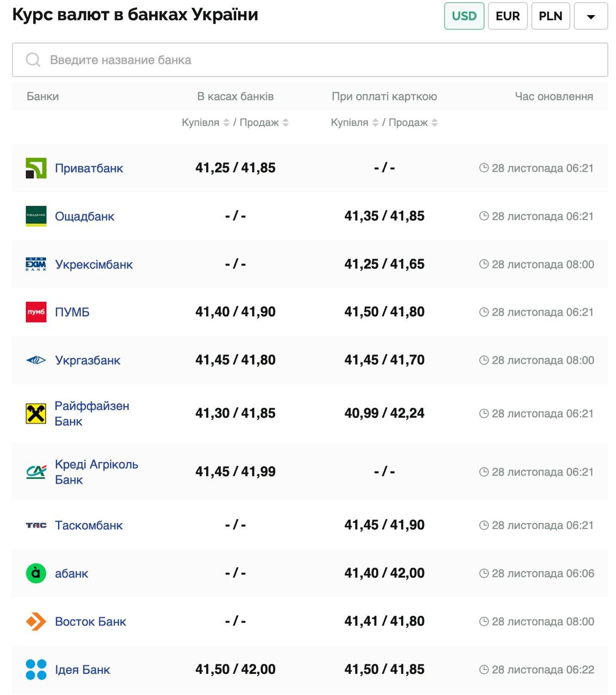Click the green абанк logo icon
The image size is (616, 695).
point(36,573)
